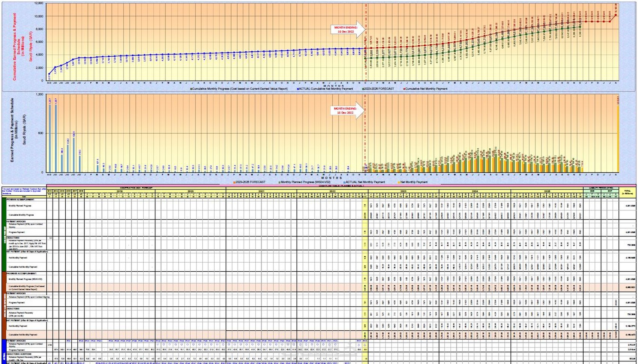
Task: Select the 2020 year header in the table
Action: 190,191
